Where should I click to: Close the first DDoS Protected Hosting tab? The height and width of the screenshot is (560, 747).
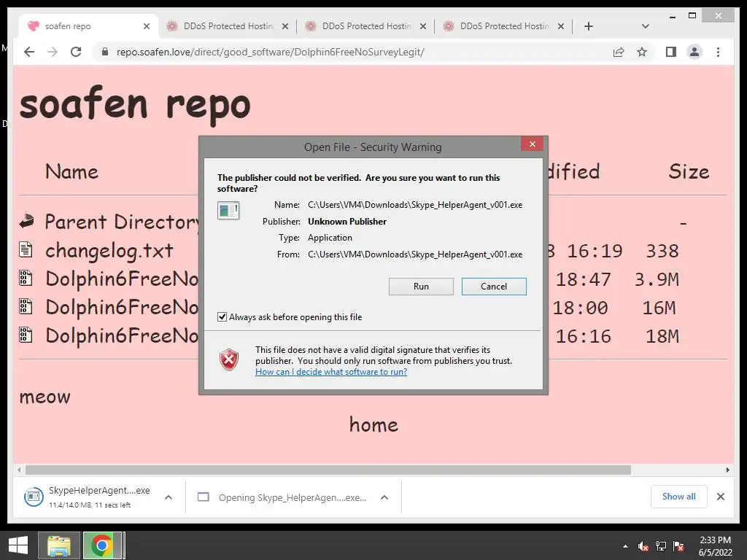pyautogui.click(x=285, y=26)
